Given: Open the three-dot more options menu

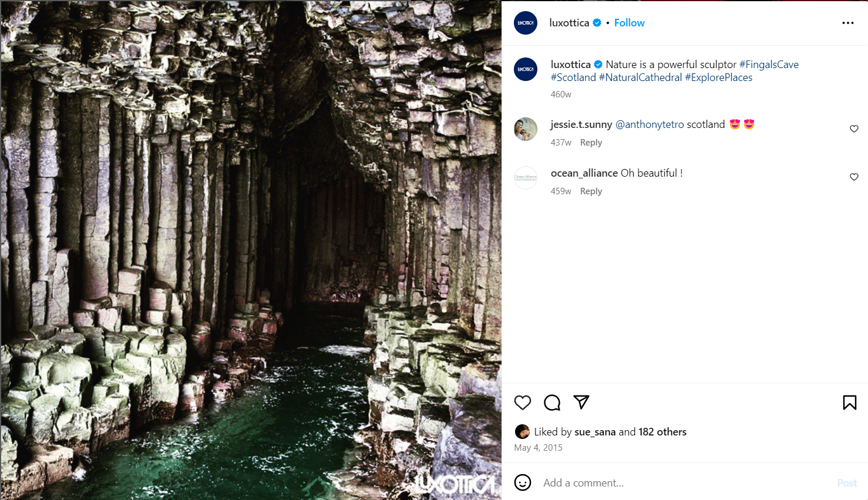Looking at the screenshot, I should tap(847, 23).
